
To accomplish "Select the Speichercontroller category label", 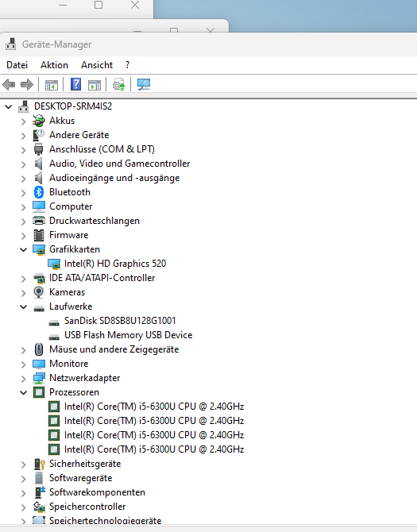I will (87, 507).
